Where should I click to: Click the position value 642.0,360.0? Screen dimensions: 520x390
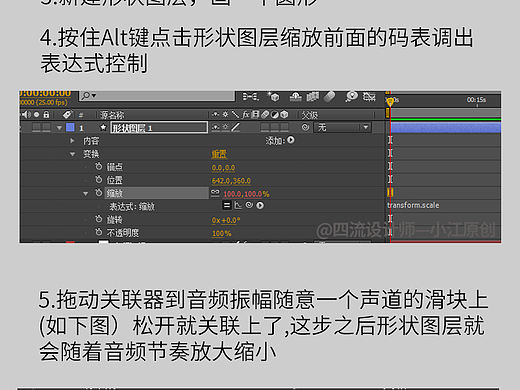coord(231,181)
